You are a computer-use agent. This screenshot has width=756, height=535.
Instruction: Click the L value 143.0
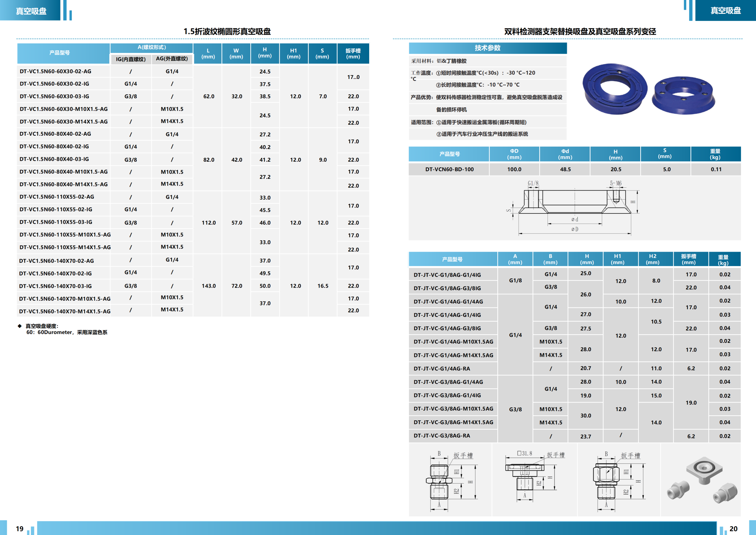(x=209, y=286)
